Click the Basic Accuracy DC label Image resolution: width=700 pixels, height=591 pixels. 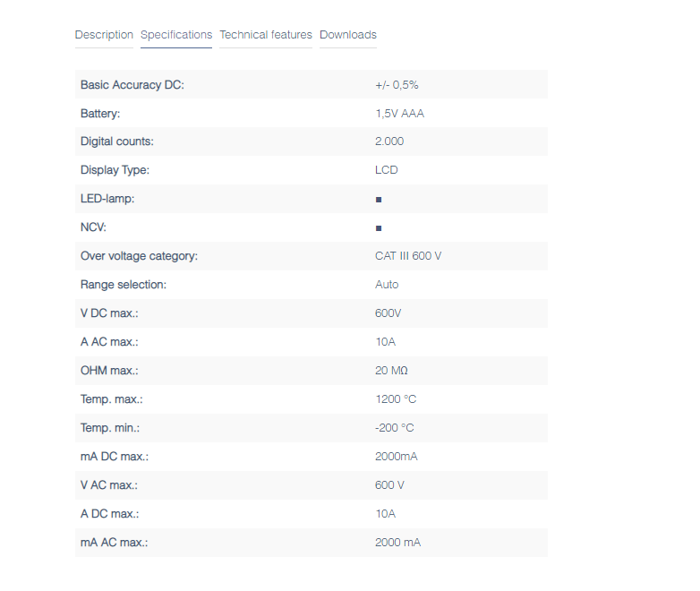132,85
